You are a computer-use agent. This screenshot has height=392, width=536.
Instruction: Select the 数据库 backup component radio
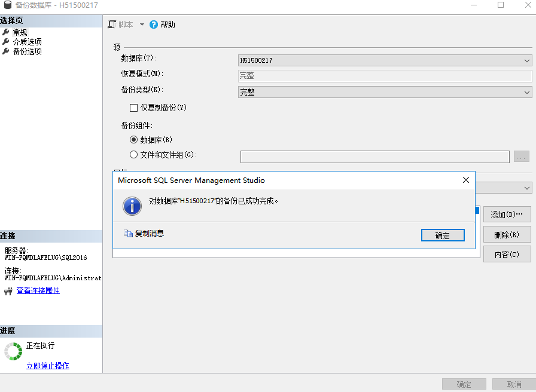(x=134, y=140)
